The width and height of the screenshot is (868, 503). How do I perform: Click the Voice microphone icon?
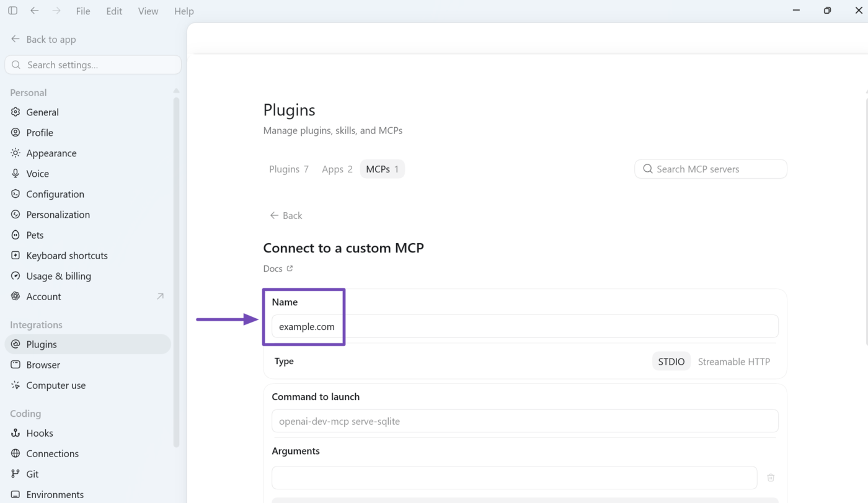pos(15,174)
